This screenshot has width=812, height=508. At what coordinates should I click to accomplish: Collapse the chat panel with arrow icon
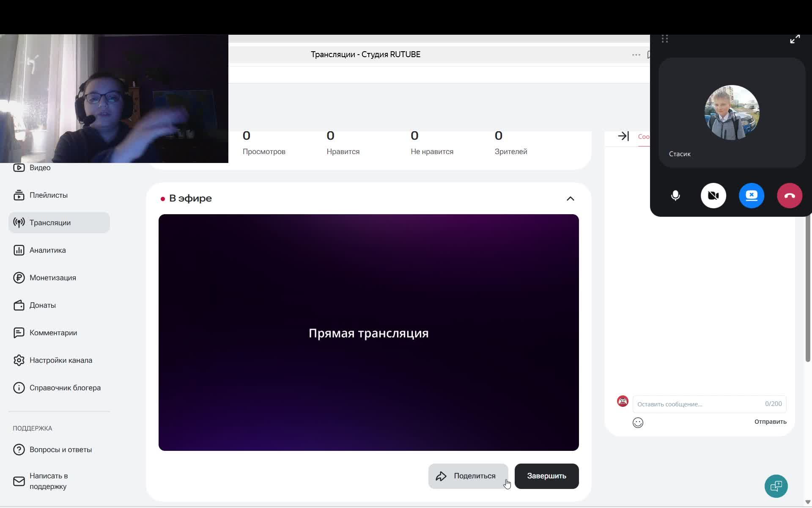(x=623, y=136)
